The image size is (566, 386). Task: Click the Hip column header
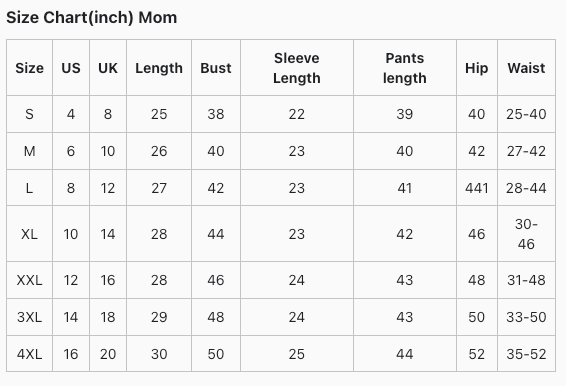(476, 68)
